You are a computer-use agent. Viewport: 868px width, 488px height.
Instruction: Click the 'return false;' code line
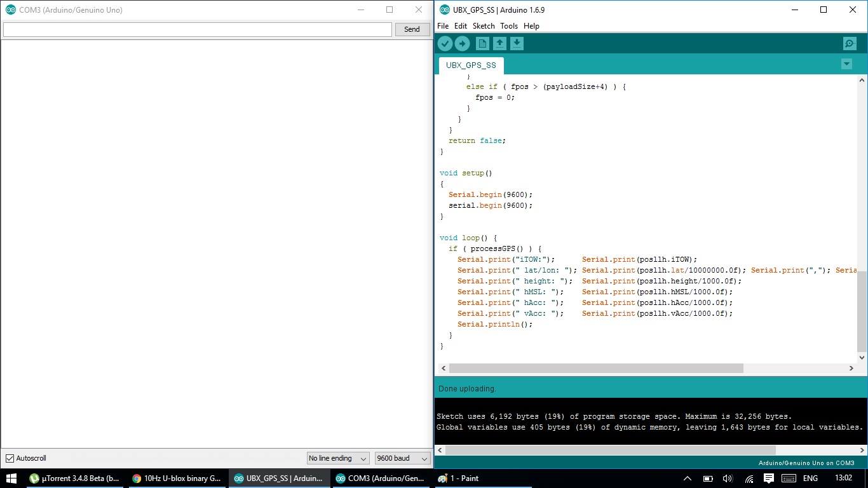coord(477,140)
